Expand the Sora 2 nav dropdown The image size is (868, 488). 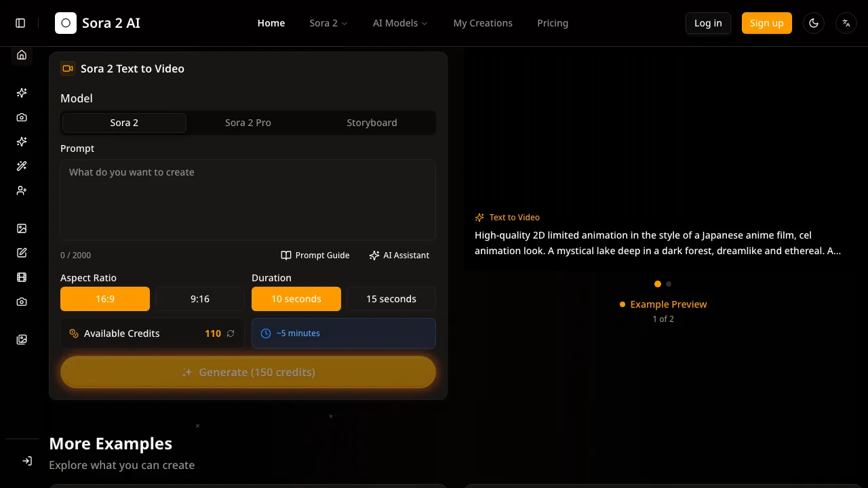tap(328, 23)
